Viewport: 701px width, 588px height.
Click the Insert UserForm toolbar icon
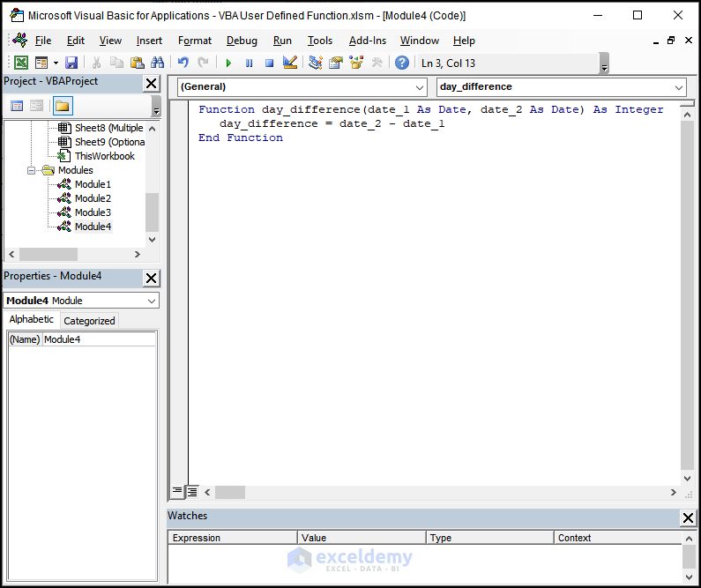click(41, 63)
